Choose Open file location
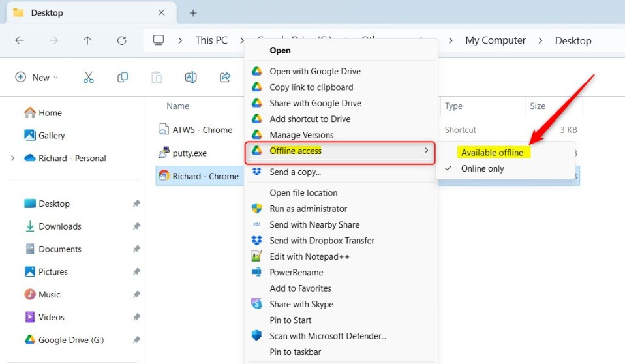The width and height of the screenshot is (625, 364). 341,193
